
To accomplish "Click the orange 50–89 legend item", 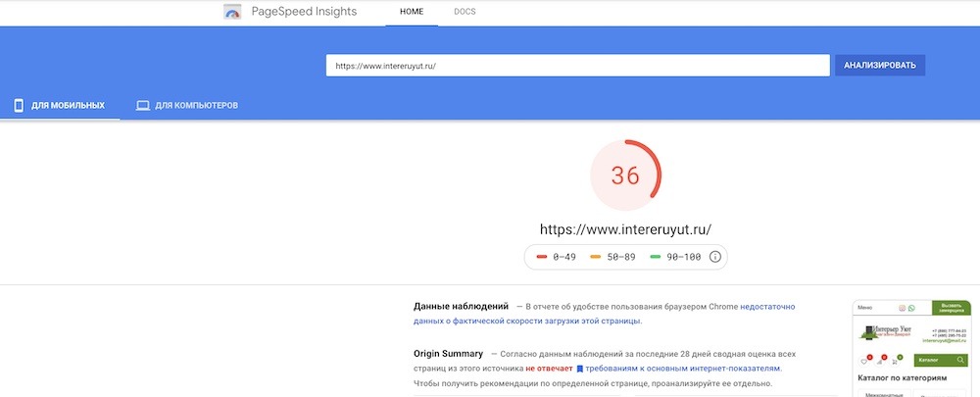I will 612,257.
